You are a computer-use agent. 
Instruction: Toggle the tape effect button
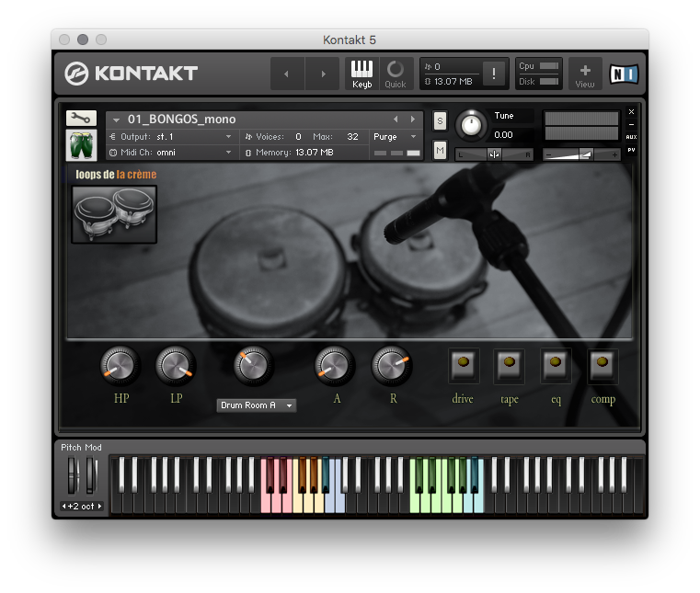pyautogui.click(x=509, y=365)
